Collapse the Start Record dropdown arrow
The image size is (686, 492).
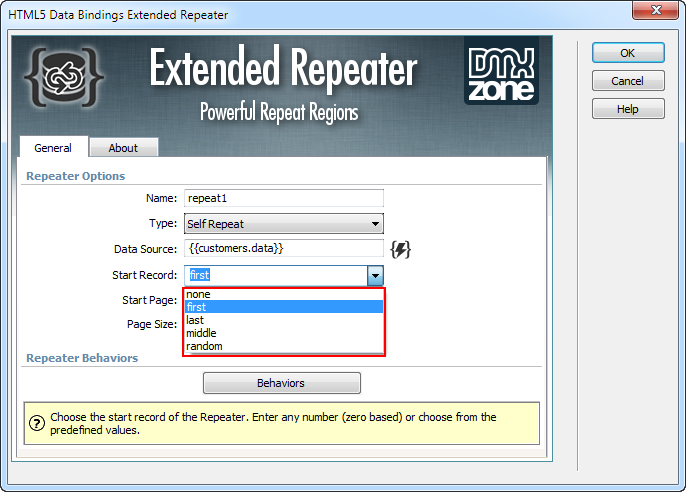[375, 276]
